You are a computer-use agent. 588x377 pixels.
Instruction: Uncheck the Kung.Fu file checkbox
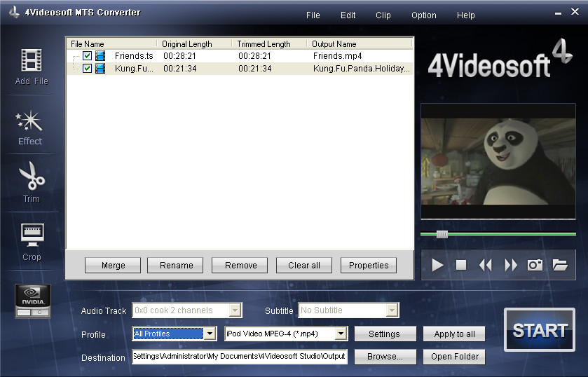[x=87, y=68]
